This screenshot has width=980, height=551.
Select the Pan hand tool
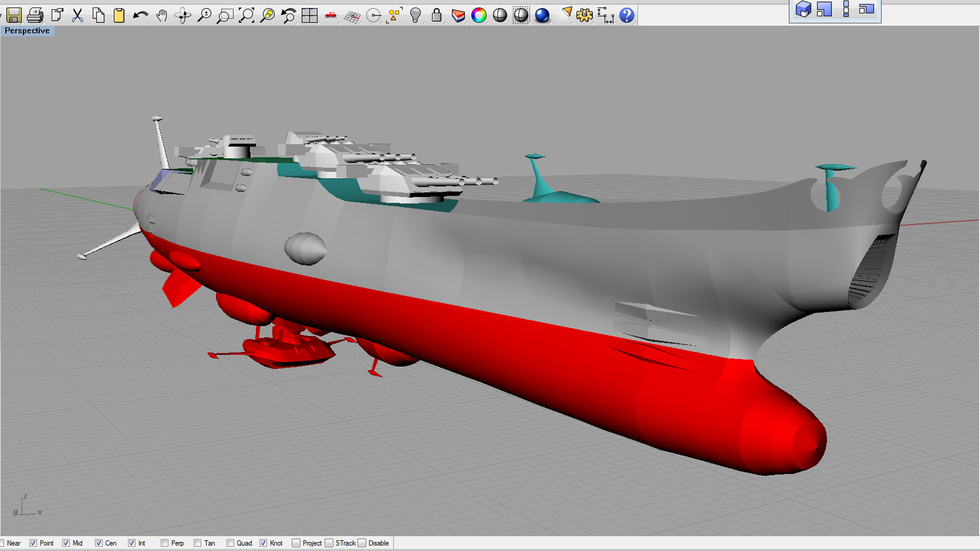(x=162, y=15)
